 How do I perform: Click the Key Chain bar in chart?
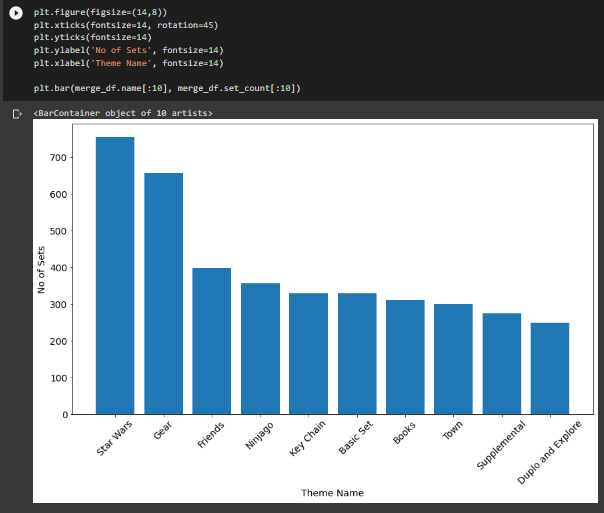click(x=309, y=354)
